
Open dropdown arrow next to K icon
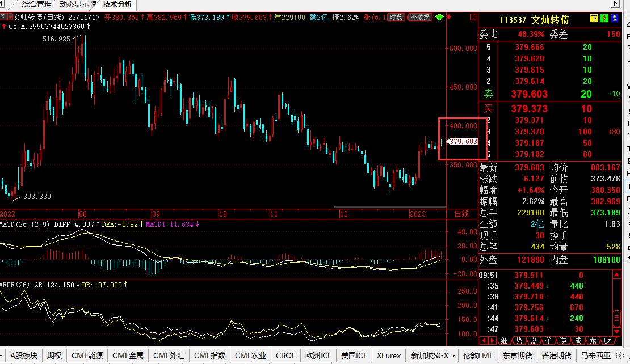pyautogui.click(x=10, y=18)
